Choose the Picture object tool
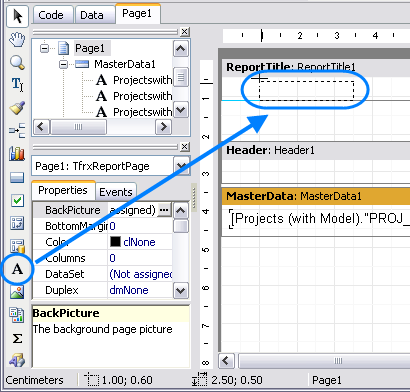The width and height of the screenshot is (410, 392). pos(17,292)
